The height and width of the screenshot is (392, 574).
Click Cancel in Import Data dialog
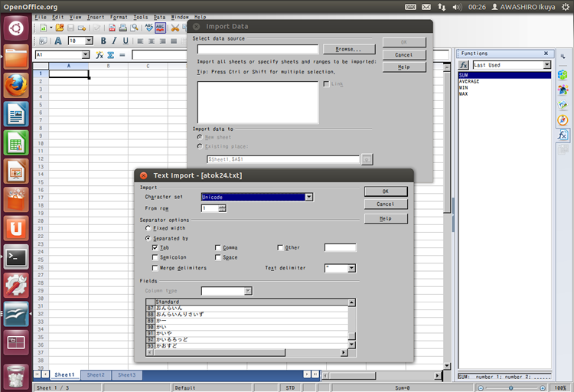point(404,55)
